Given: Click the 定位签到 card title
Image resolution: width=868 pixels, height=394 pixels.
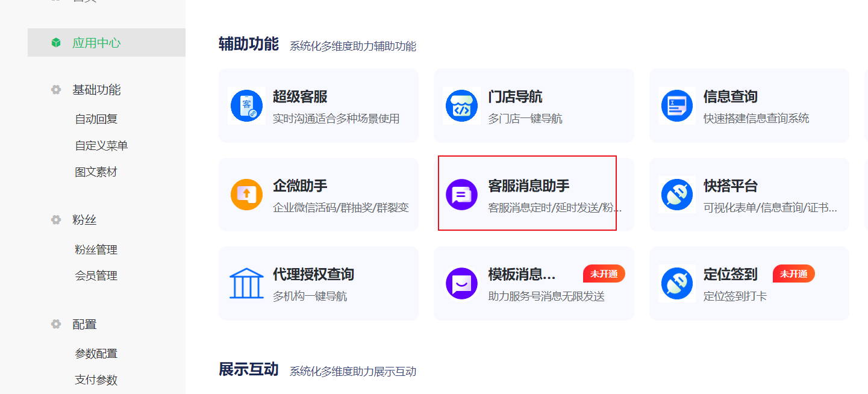Looking at the screenshot, I should 730,274.
